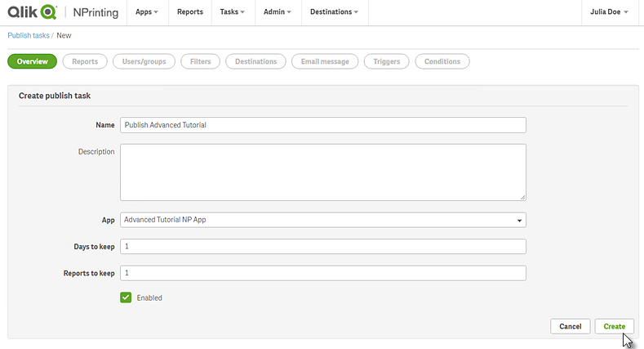Focus the Description text area

(x=323, y=172)
